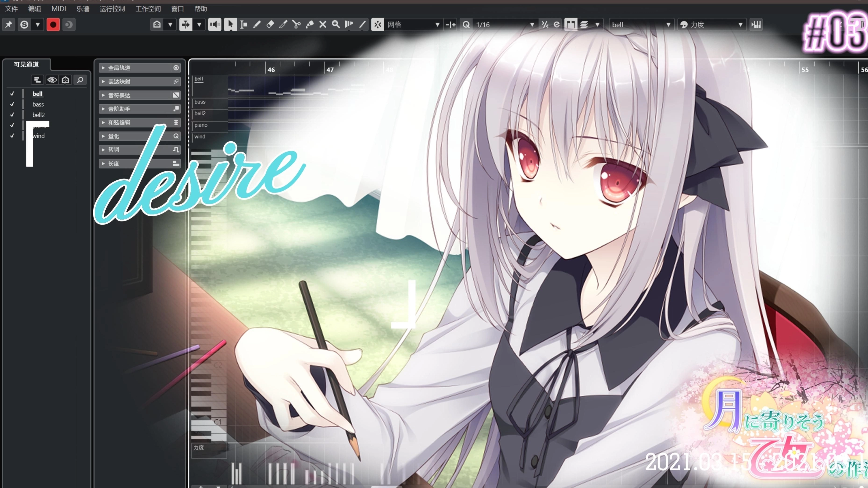Select the Draw pencil tool

[x=257, y=25]
